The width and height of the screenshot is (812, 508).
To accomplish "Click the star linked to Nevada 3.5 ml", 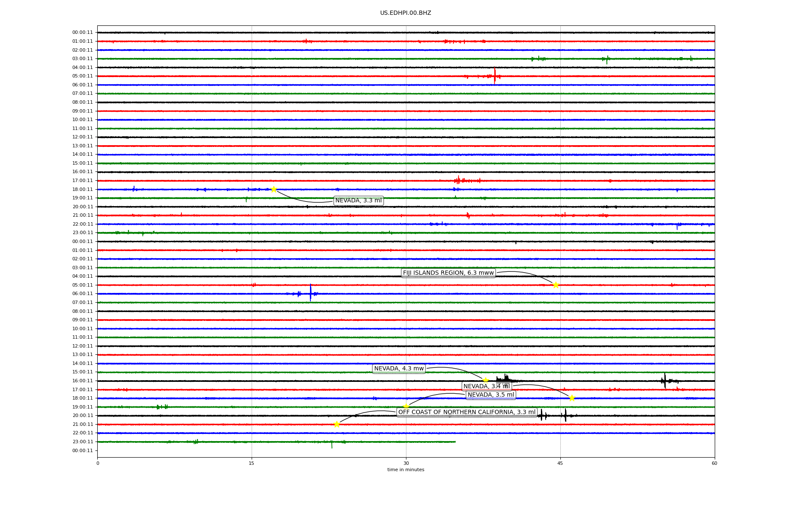I will [406, 407].
